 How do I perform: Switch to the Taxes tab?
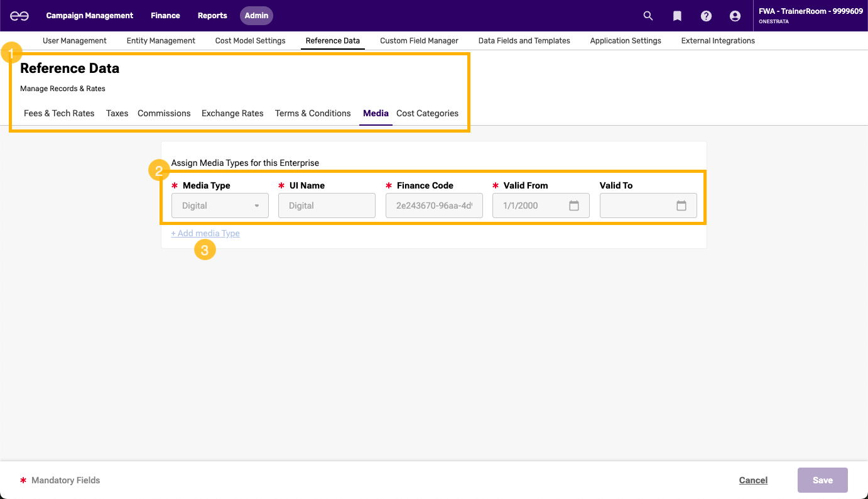117,113
